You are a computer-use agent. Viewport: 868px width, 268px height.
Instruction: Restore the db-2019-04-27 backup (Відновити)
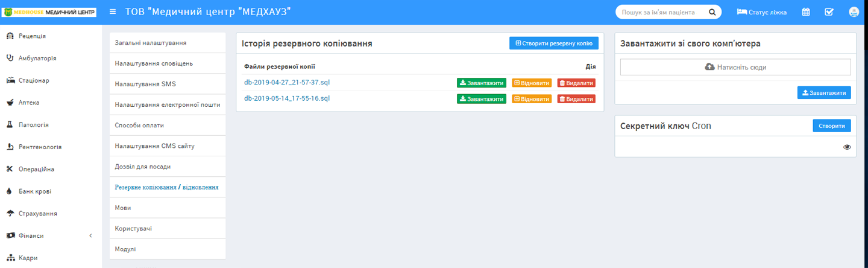(x=532, y=83)
